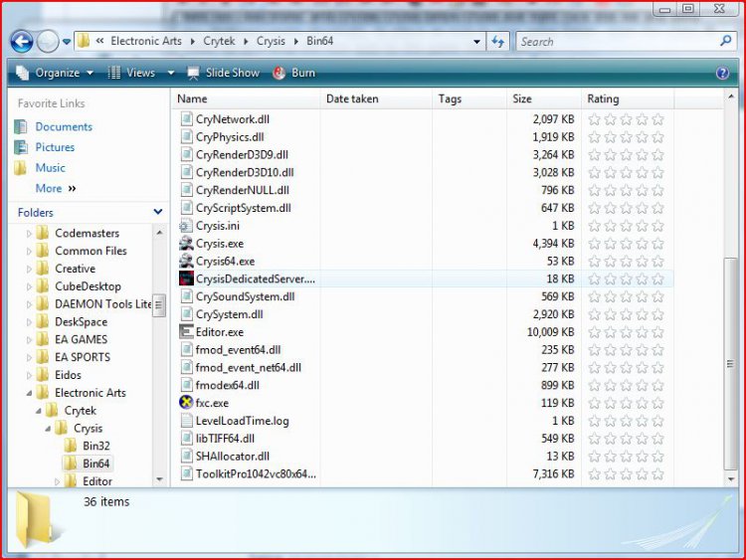This screenshot has height=560, width=746.
Task: Show More favorite links
Action: pos(55,188)
